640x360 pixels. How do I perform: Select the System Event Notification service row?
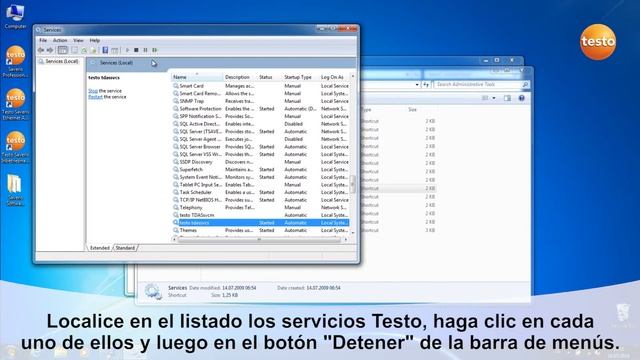point(260,177)
